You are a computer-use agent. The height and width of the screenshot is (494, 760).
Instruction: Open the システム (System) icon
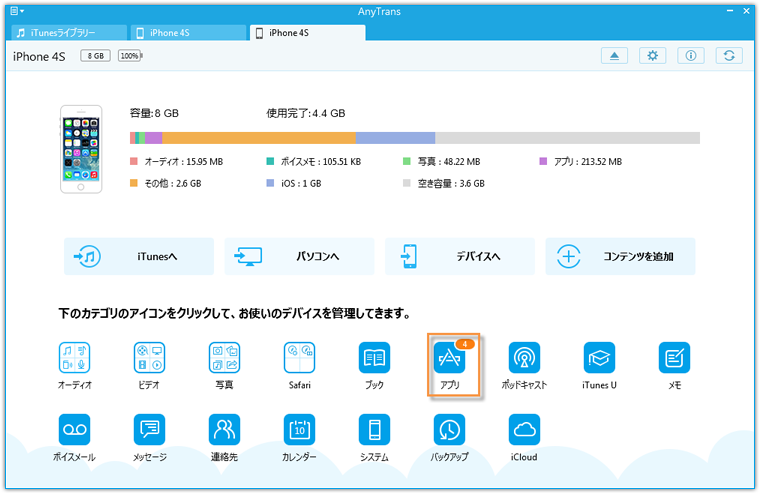[374, 430]
